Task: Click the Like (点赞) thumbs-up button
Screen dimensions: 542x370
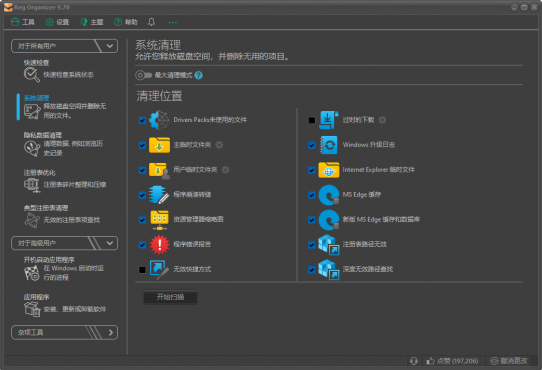Action: (x=452, y=361)
